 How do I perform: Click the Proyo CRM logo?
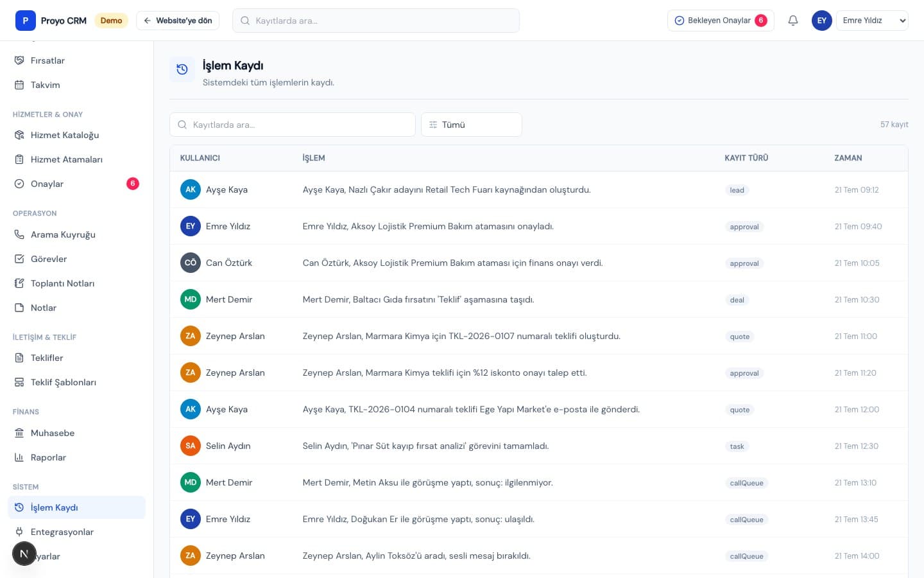coord(26,21)
